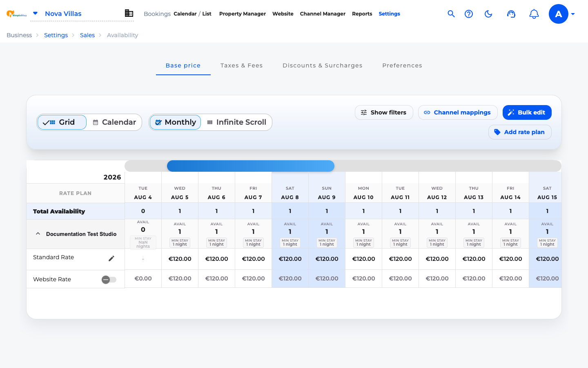Open Channel Manager menu

click(x=323, y=14)
